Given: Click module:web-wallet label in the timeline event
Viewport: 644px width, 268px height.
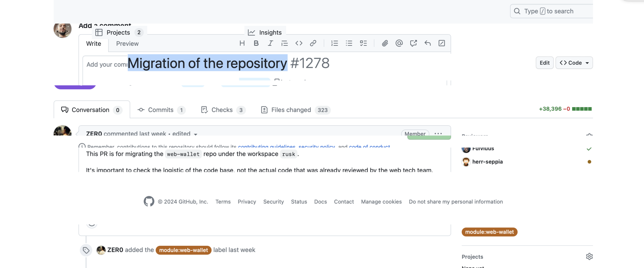Looking at the screenshot, I should point(184,250).
